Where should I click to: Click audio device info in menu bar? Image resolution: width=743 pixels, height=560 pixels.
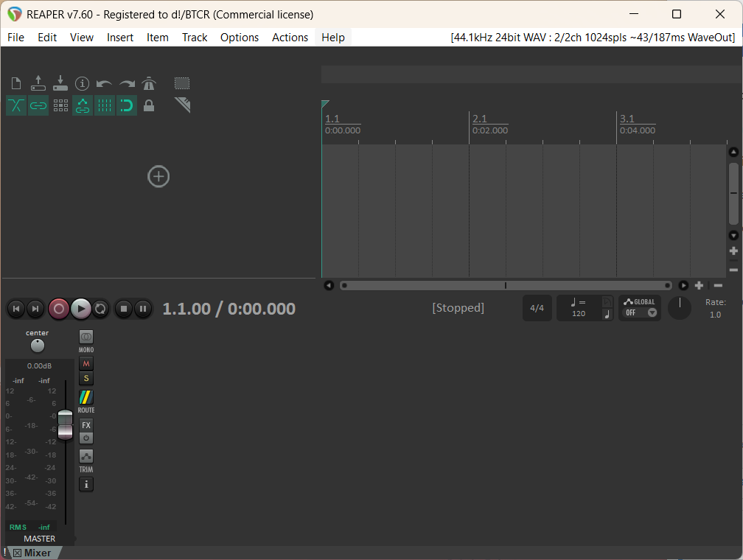point(593,38)
